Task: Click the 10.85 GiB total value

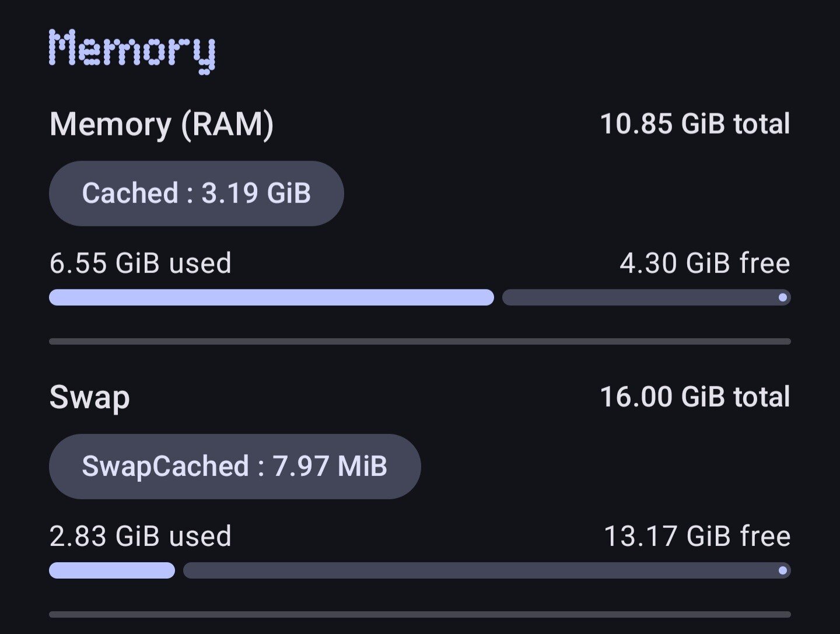Action: 695,124
